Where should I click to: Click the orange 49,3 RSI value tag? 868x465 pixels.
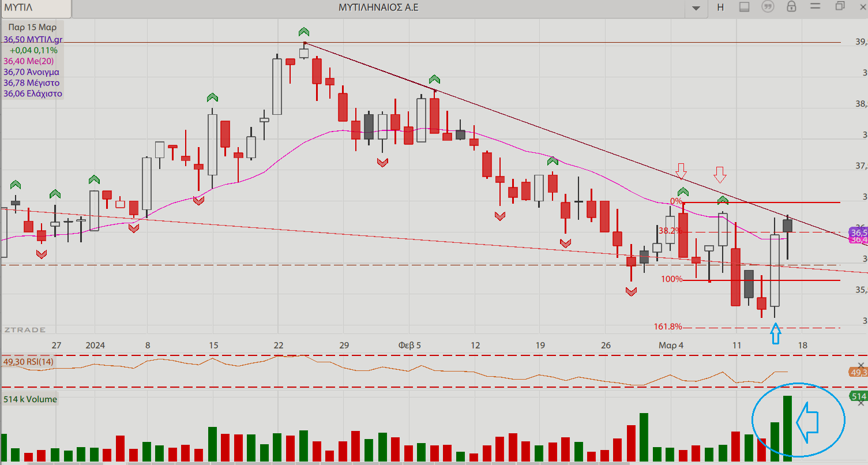tap(858, 373)
